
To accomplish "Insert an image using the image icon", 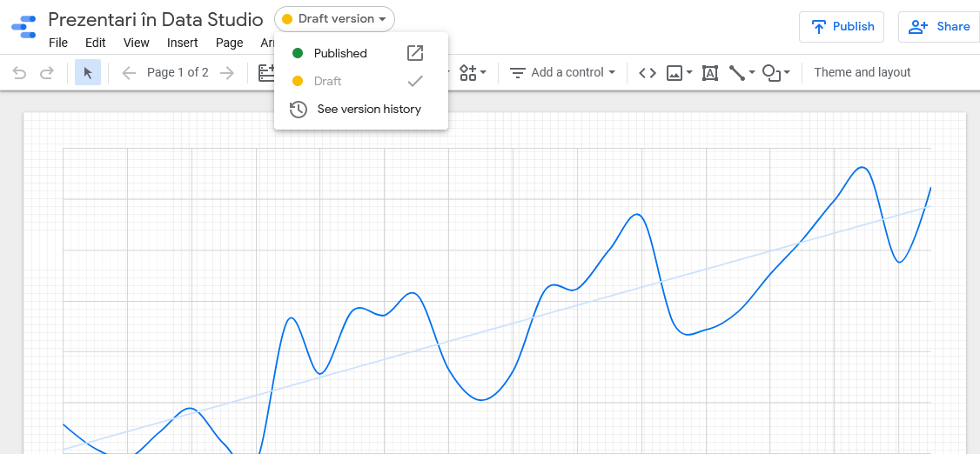I will point(674,73).
